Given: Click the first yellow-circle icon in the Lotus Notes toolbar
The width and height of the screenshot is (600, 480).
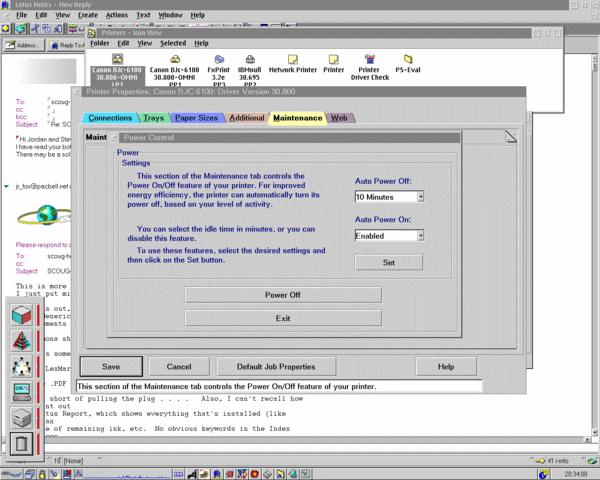Looking at the screenshot, I should coord(5,28).
